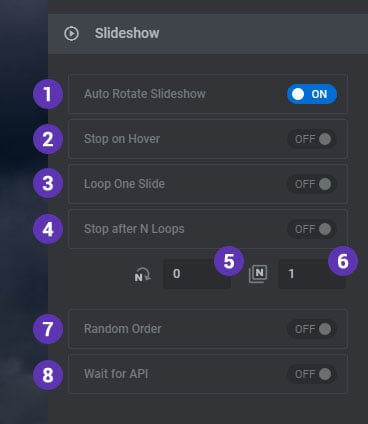Click the Random Order label text

click(123, 329)
